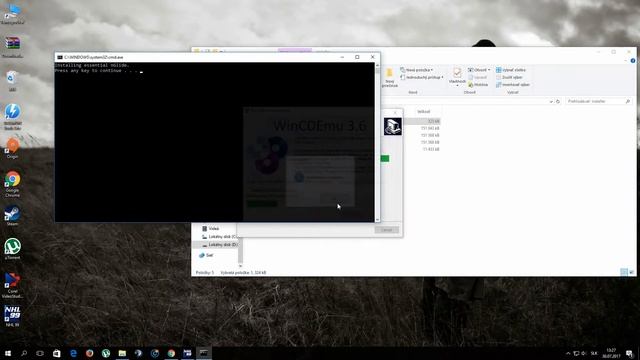The image size is (640, 360).
Task: Open the cmd.exe title bar system icon
Action: 60,57
